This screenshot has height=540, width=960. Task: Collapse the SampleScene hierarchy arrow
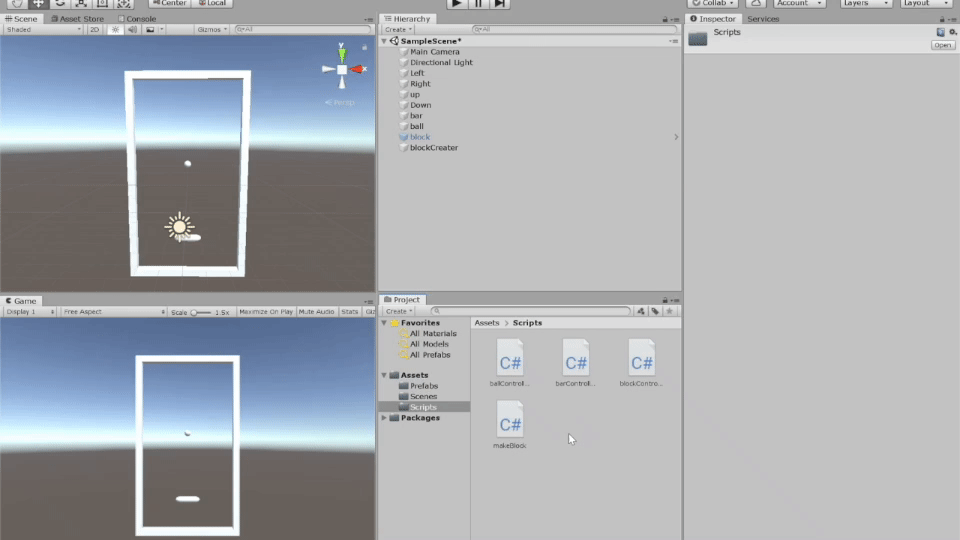coord(384,41)
